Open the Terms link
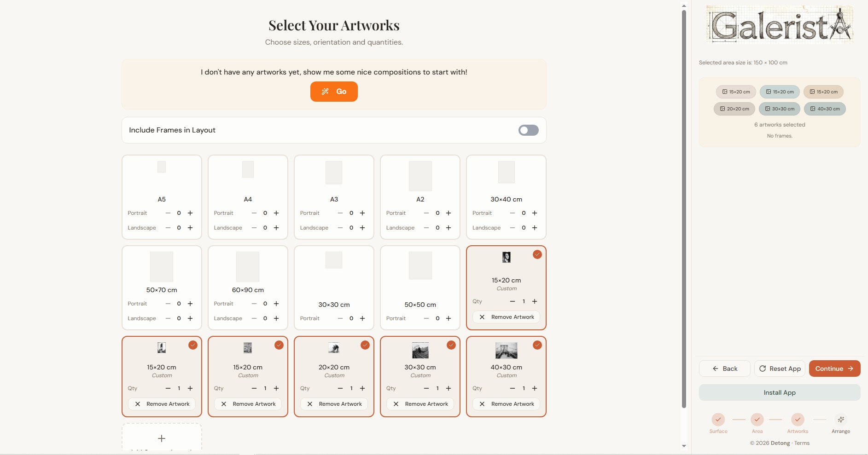Image resolution: width=868 pixels, height=455 pixels. [x=803, y=443]
